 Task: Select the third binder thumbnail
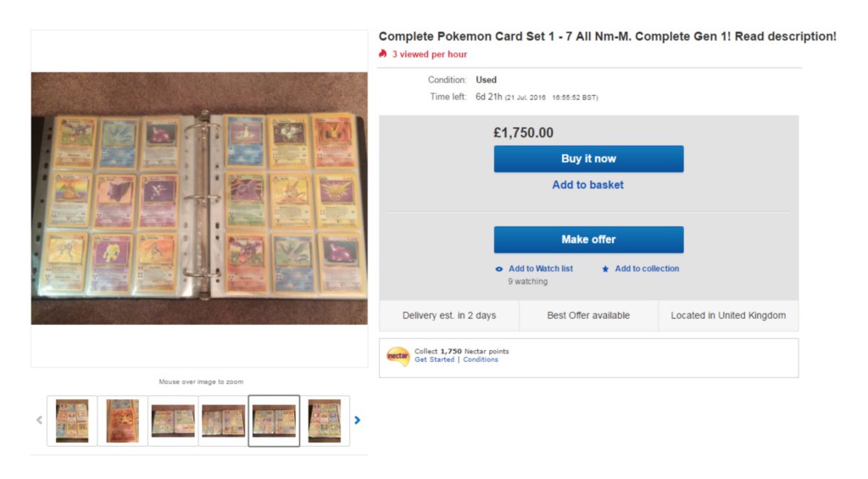[x=173, y=421]
